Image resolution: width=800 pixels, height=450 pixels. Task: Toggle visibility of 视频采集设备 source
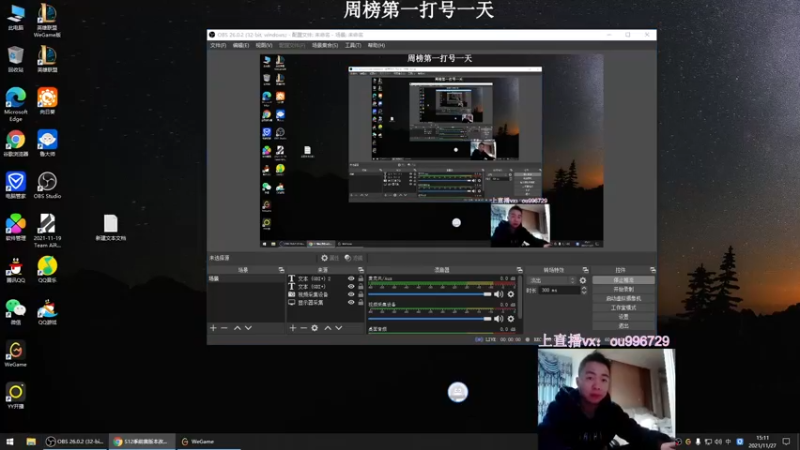coord(351,294)
